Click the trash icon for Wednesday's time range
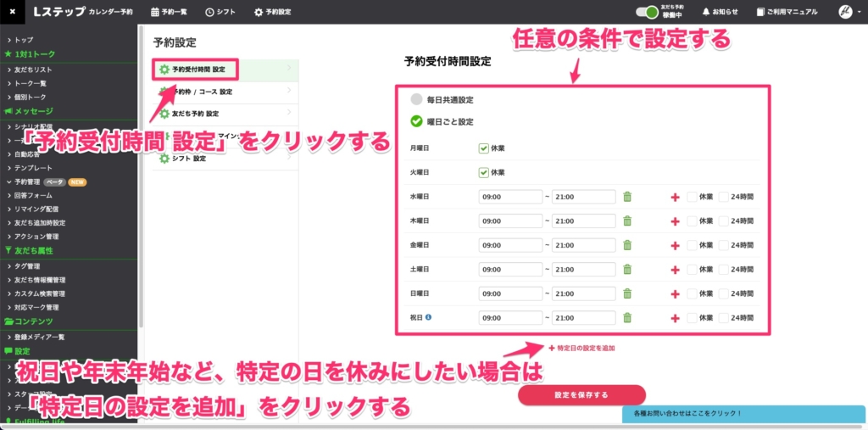Screen dimensions: 868x430 point(627,197)
